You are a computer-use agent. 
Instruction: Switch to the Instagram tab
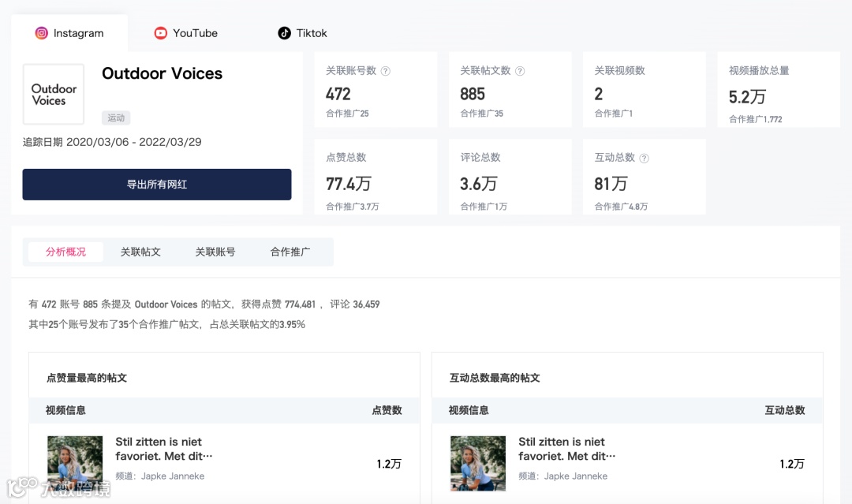pos(69,33)
